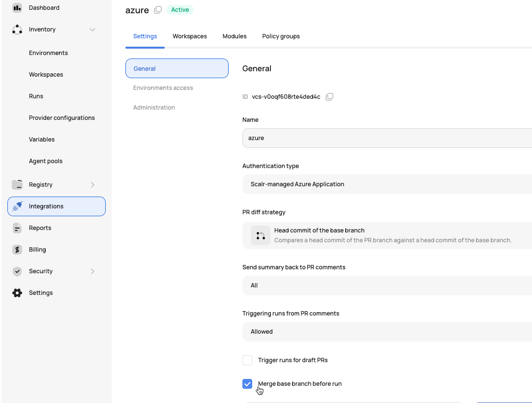Switch to the Workspaces tab

(190, 36)
